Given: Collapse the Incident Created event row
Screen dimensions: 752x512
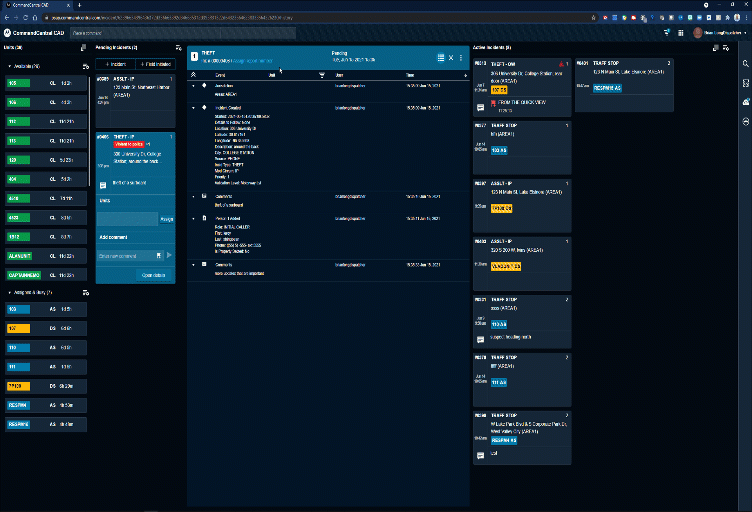Looking at the screenshot, I should coord(193,106).
